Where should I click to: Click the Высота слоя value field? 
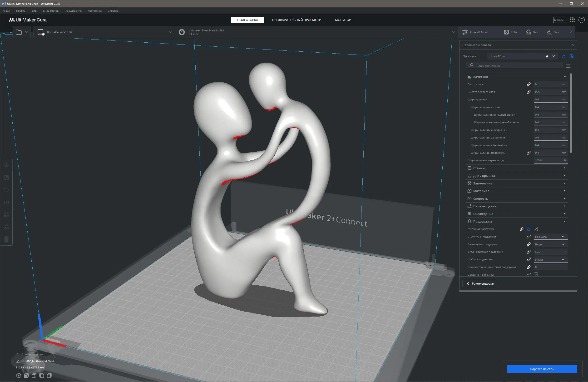[547, 84]
